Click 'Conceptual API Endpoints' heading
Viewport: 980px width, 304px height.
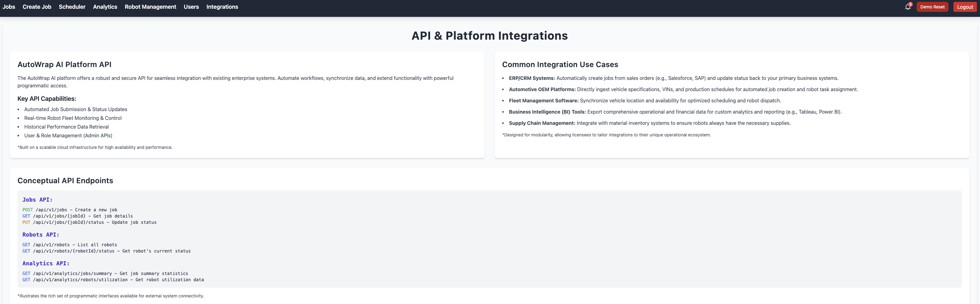(x=66, y=180)
